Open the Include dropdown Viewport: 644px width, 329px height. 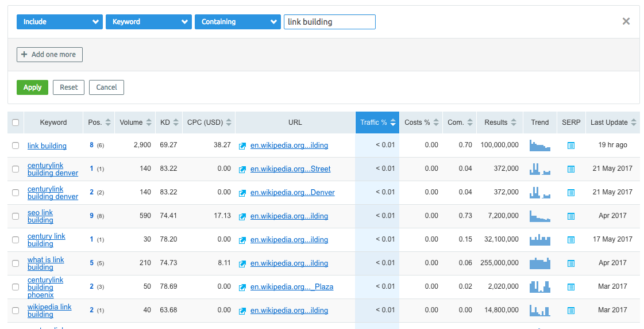coord(60,22)
